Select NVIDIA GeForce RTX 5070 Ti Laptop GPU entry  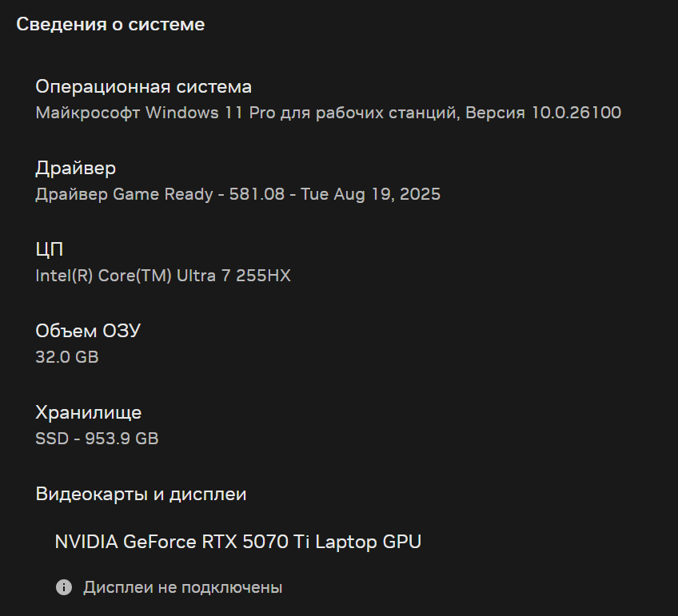pyautogui.click(x=238, y=542)
